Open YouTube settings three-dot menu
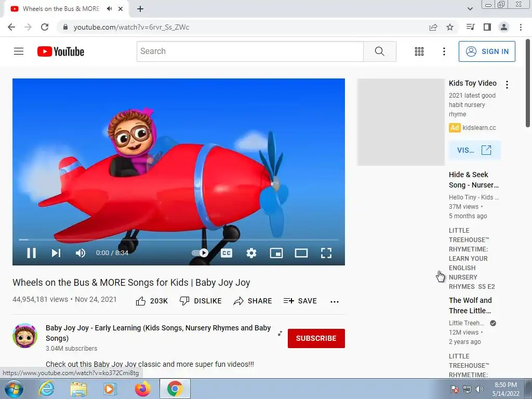532x399 pixels. 444,51
